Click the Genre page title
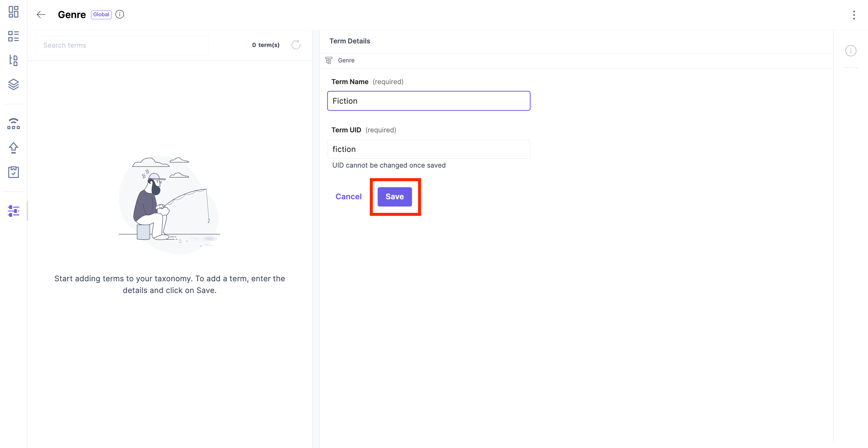This screenshot has width=868, height=448. (72, 14)
